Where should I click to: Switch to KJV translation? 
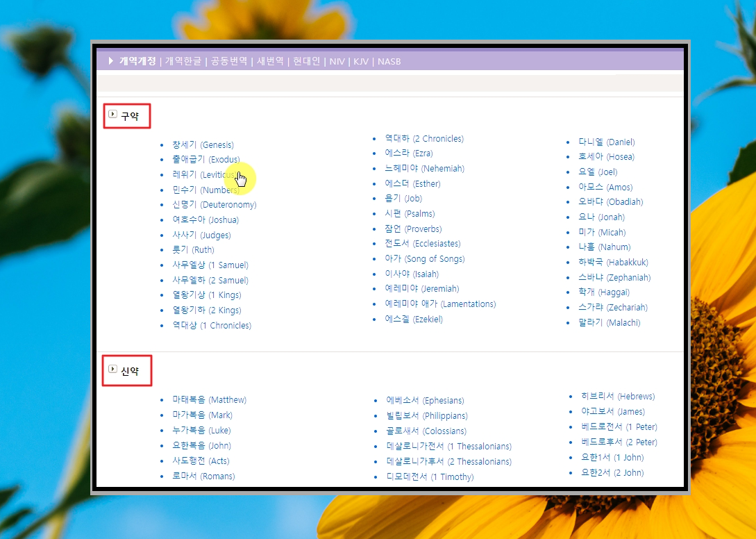pos(361,61)
